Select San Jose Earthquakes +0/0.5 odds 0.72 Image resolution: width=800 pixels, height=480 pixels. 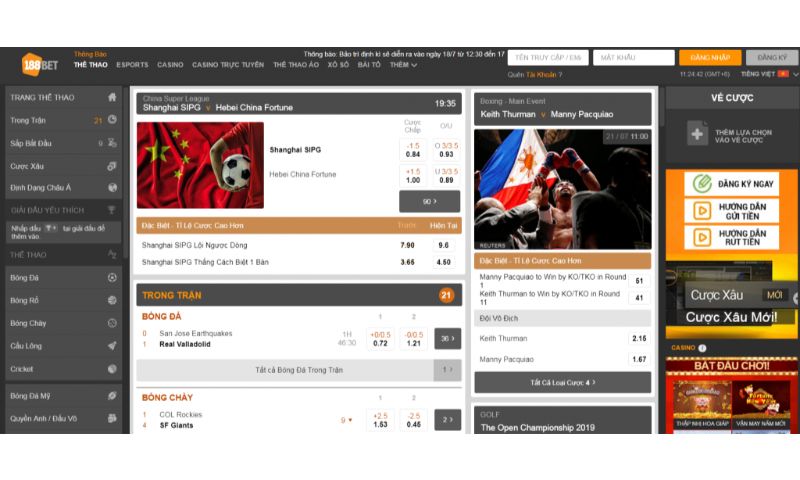(380, 339)
